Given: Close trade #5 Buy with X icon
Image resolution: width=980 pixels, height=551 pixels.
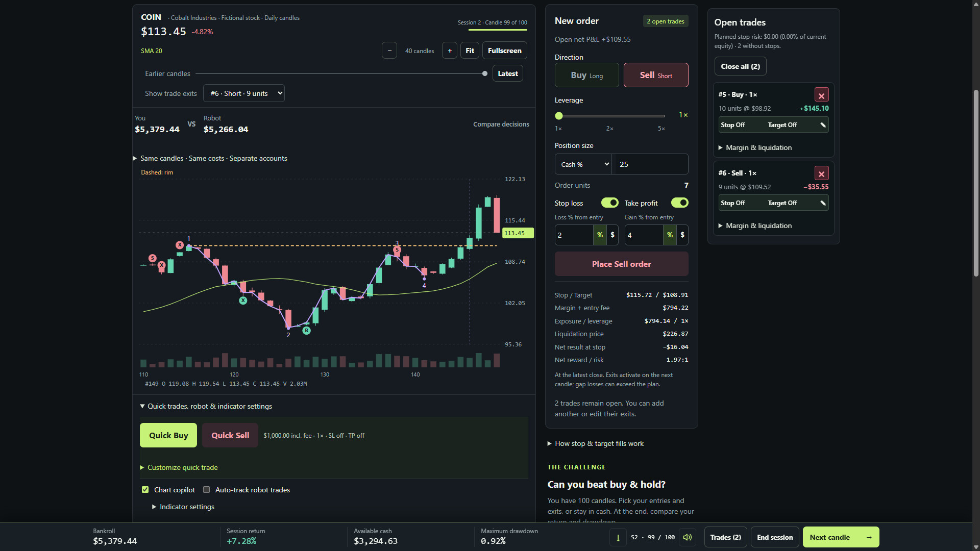Looking at the screenshot, I should coord(821,95).
